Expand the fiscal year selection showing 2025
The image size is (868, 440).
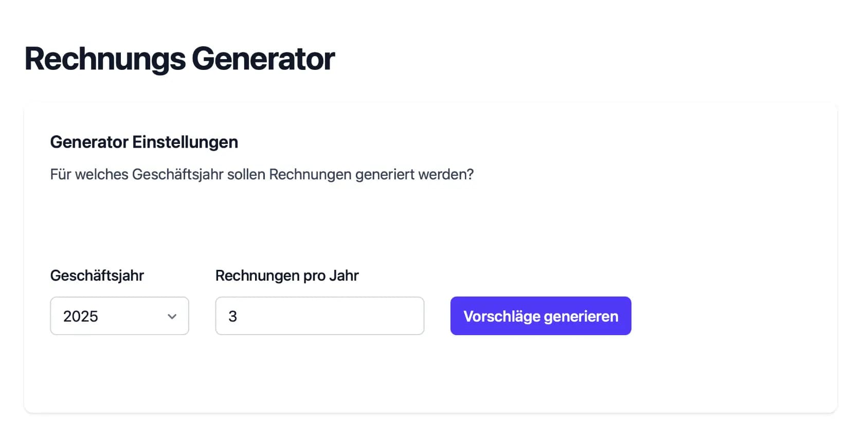click(119, 316)
